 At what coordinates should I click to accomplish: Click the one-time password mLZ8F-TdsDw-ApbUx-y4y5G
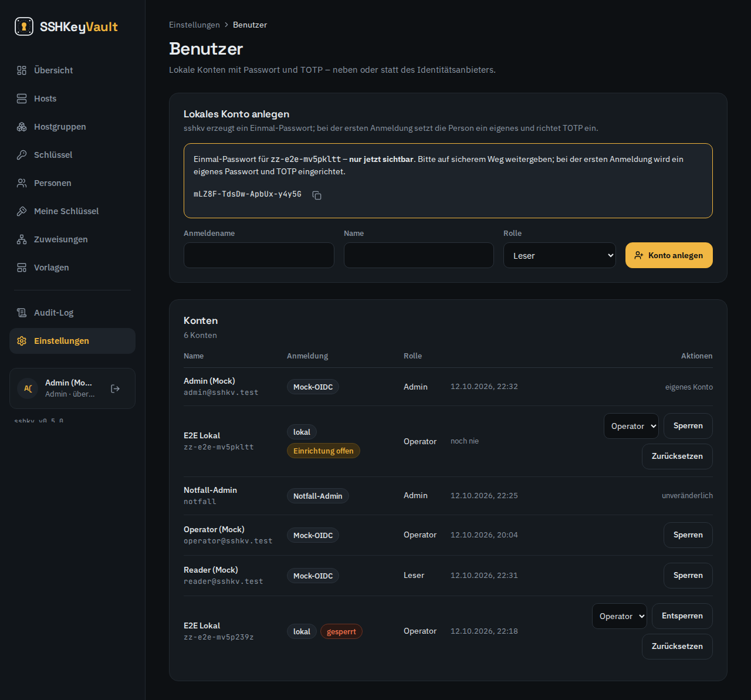248,194
